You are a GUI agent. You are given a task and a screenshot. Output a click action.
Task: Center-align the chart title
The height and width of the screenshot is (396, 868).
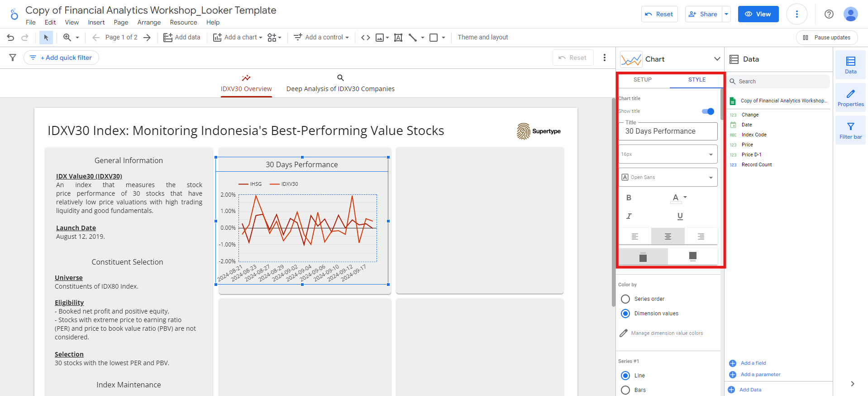click(x=668, y=237)
